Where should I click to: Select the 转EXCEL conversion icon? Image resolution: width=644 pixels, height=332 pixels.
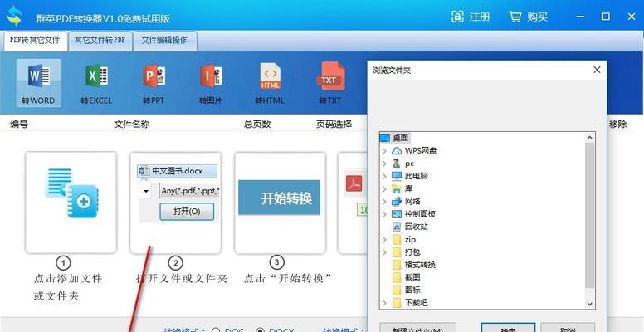(96, 83)
